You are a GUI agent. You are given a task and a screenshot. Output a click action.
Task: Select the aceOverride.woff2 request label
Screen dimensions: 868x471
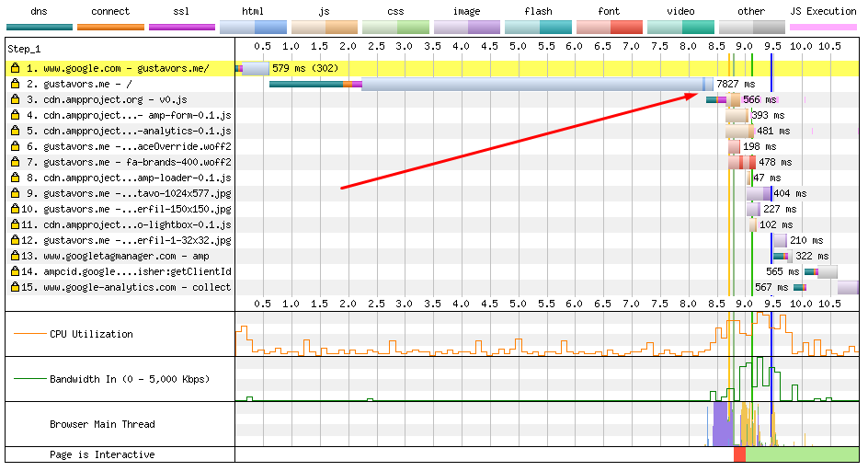[137, 146]
